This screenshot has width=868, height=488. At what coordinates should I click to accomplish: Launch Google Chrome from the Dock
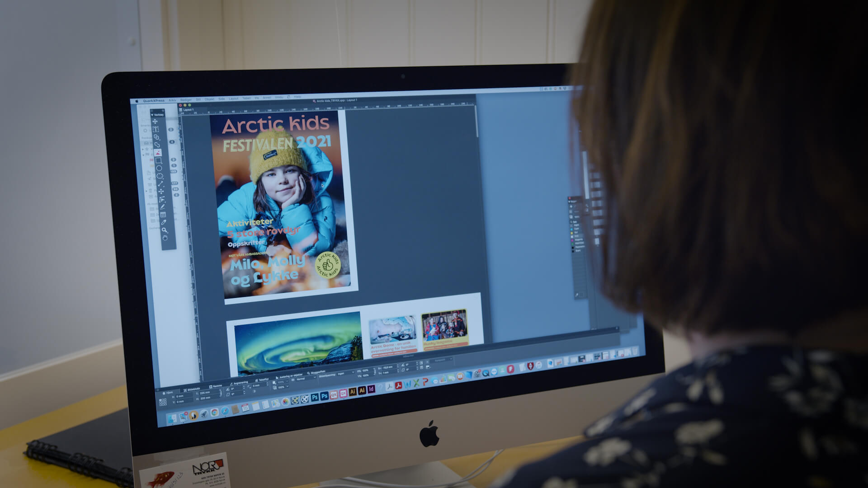pos(214,412)
